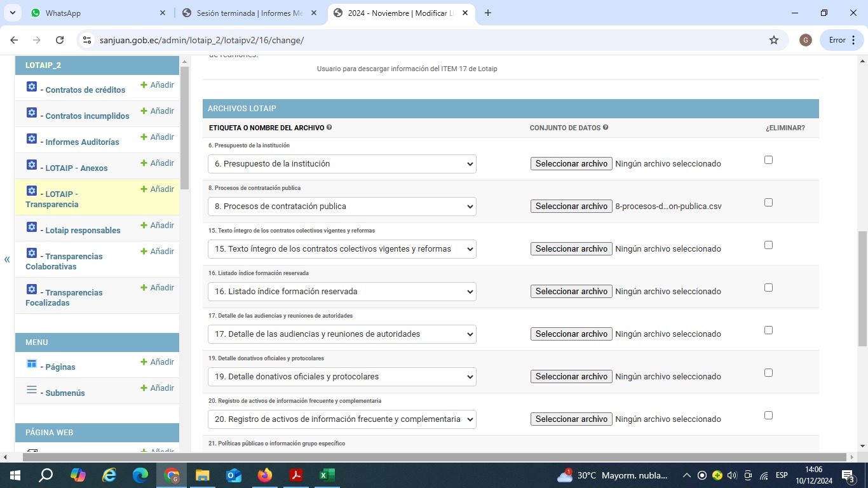The width and height of the screenshot is (868, 488).
Task: Check Eliminar box for Presupuesto de la institución
Action: (768, 160)
